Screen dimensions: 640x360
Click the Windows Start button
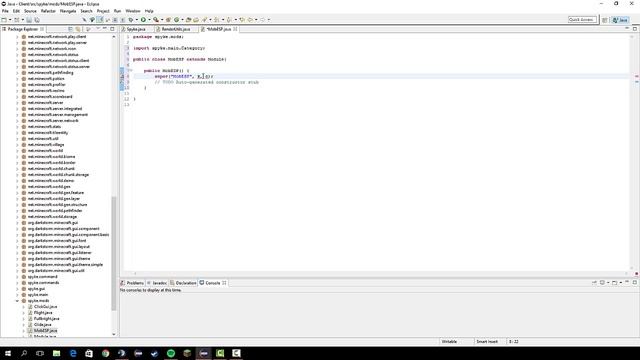(8, 353)
